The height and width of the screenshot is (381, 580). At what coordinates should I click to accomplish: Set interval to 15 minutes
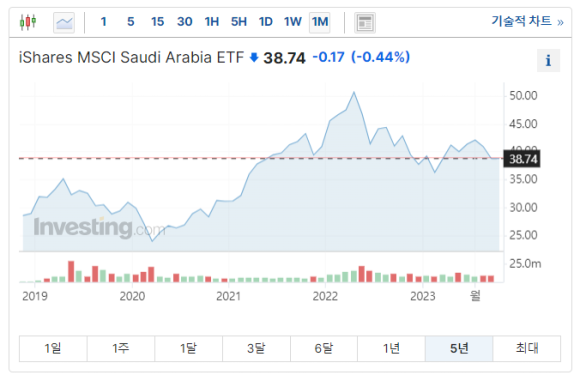157,22
